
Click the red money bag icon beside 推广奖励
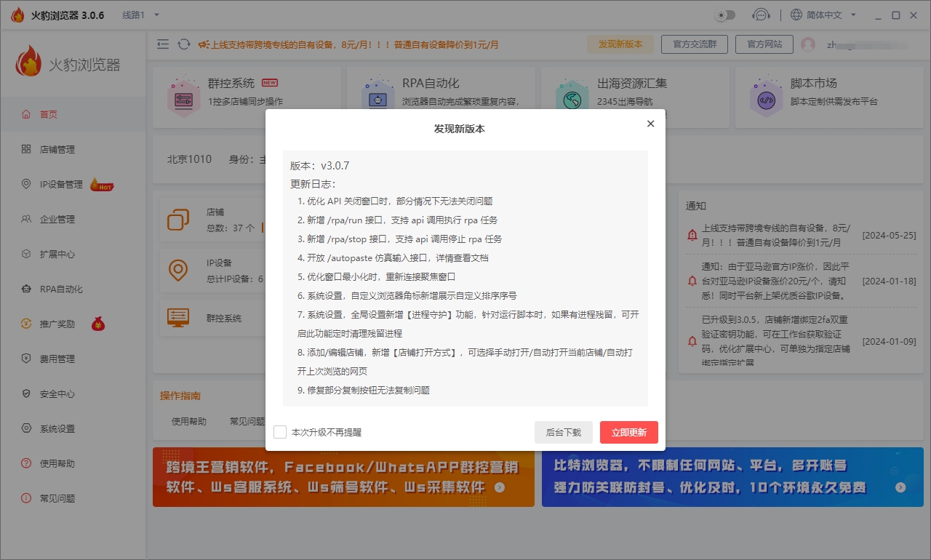tap(97, 324)
